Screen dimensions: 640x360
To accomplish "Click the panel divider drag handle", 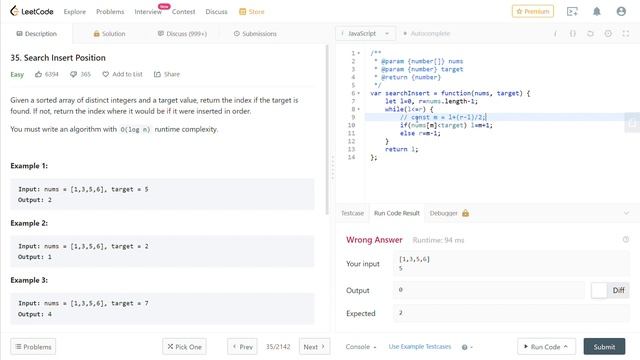I will click(x=333, y=167).
